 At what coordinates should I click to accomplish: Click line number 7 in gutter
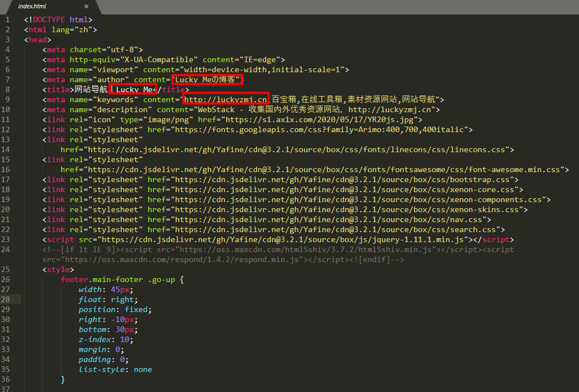point(8,79)
